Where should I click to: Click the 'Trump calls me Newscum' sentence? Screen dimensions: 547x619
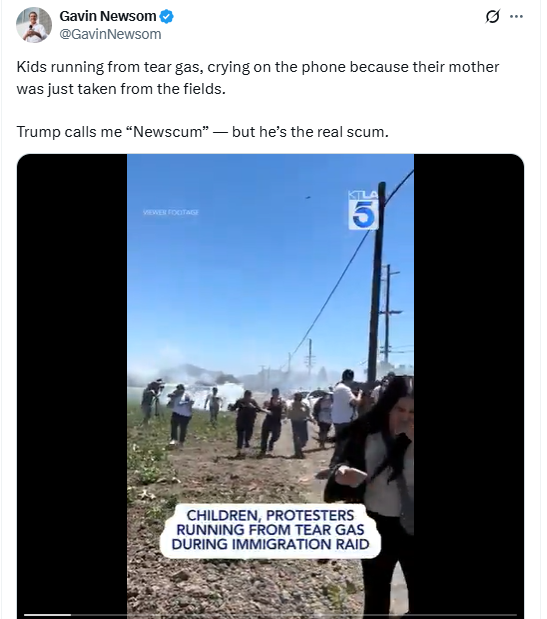point(202,131)
